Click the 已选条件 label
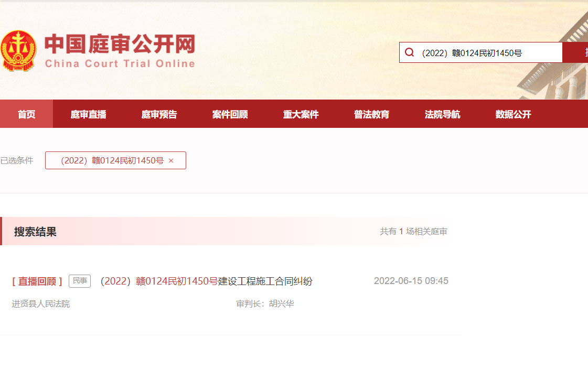The height and width of the screenshot is (371, 588). tap(17, 161)
